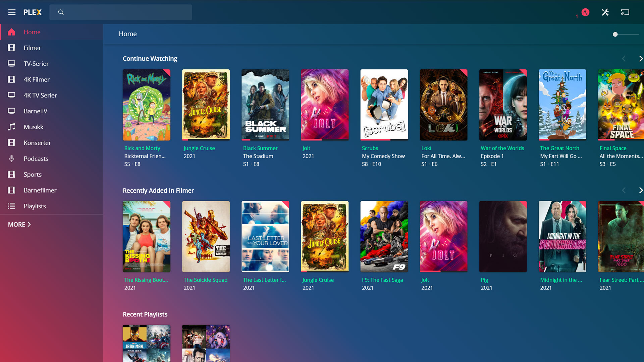The width and height of the screenshot is (644, 362).
Task: Expand the MORE sidebar section
Action: [19, 225]
